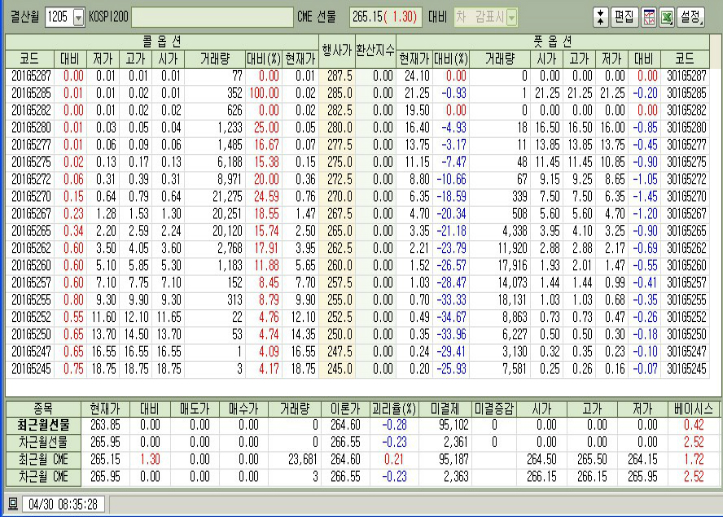
Task: Expand the 차 감표시 dropdown
Action: (x=511, y=18)
